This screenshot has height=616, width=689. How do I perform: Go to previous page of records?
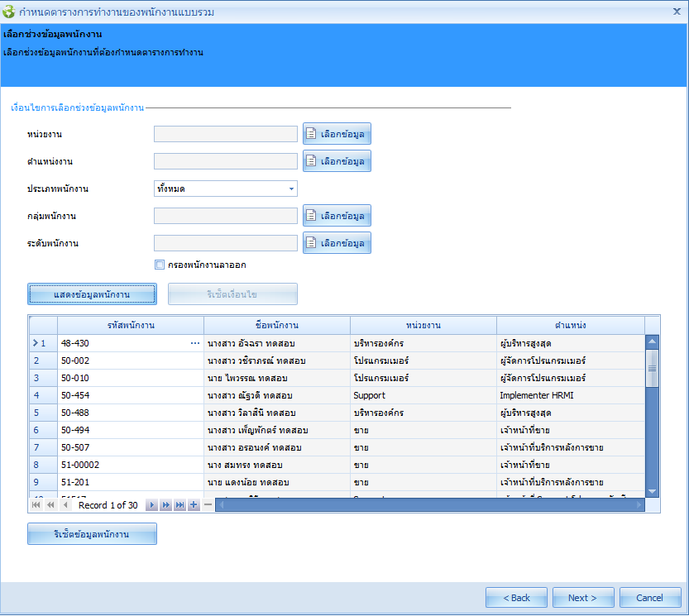[x=50, y=505]
